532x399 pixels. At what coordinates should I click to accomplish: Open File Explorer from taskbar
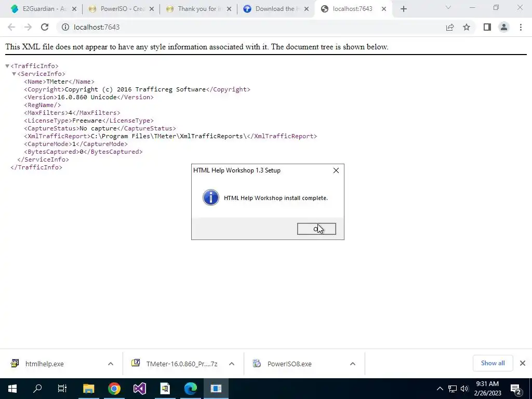click(x=88, y=389)
